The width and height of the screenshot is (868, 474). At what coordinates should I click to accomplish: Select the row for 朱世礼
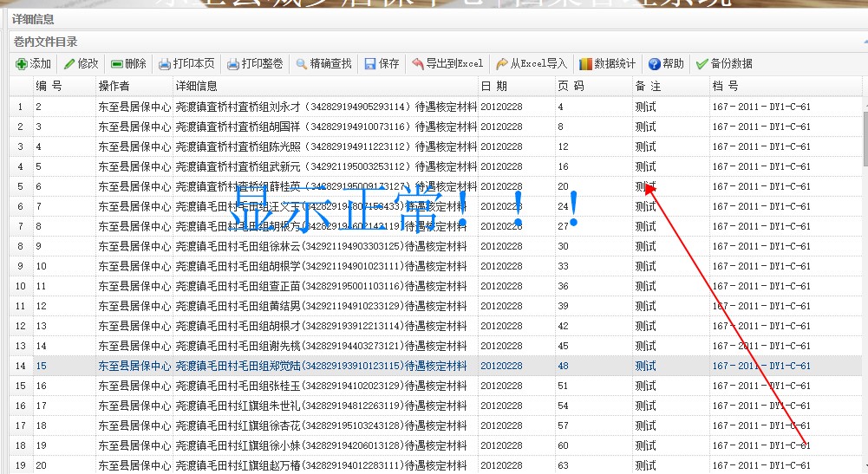[x=435, y=406]
